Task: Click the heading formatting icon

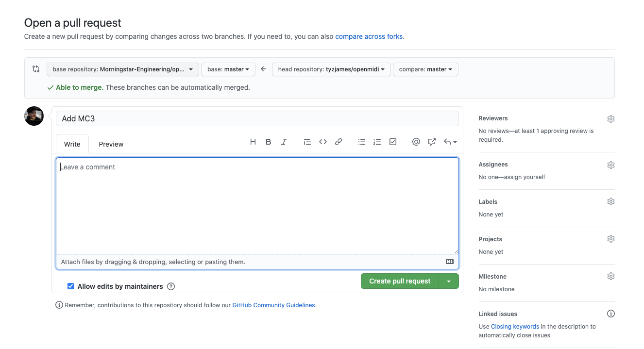Action: (253, 142)
